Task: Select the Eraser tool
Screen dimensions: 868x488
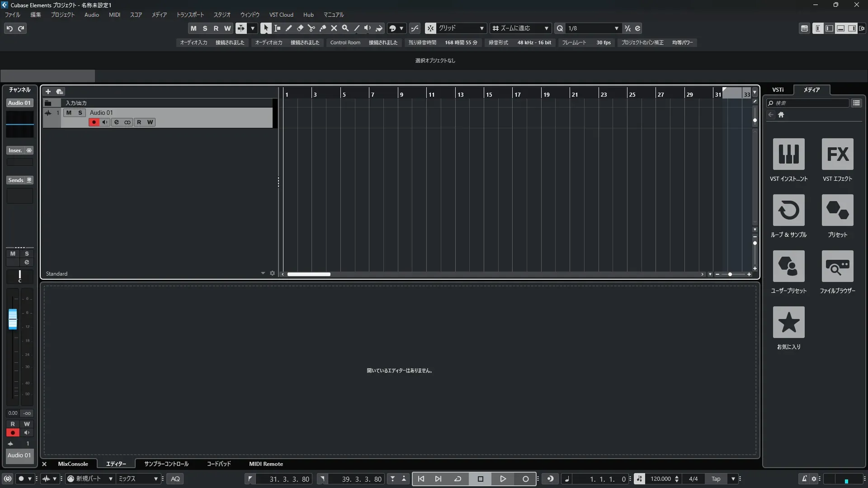Action: 300,28
